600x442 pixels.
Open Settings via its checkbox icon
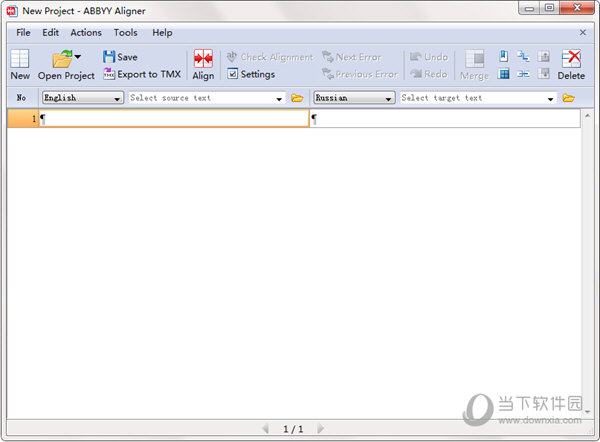click(232, 73)
